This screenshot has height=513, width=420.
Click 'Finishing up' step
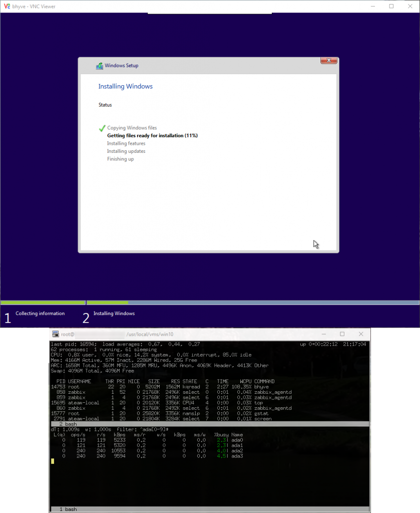point(120,159)
